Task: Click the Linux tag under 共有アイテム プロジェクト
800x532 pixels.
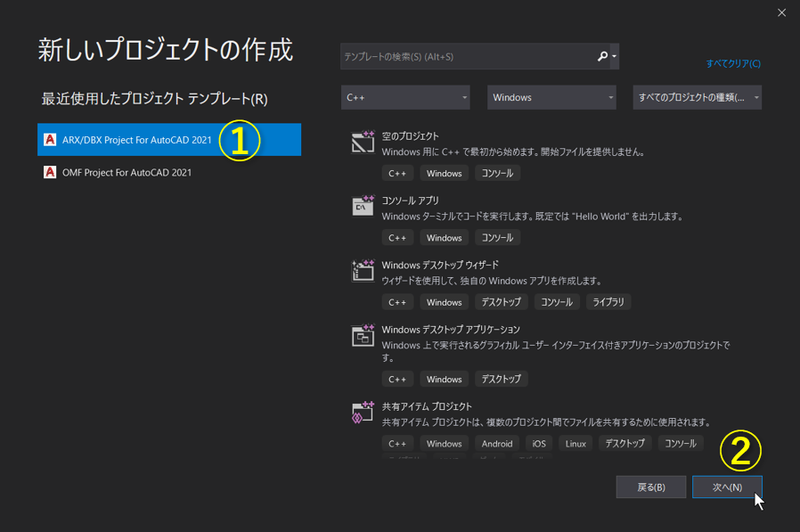Action: point(576,443)
